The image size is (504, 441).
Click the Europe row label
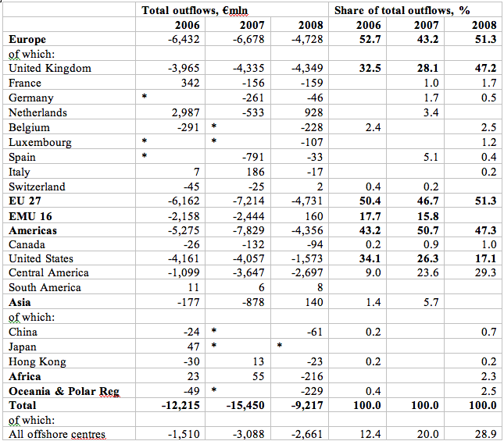(x=27, y=39)
